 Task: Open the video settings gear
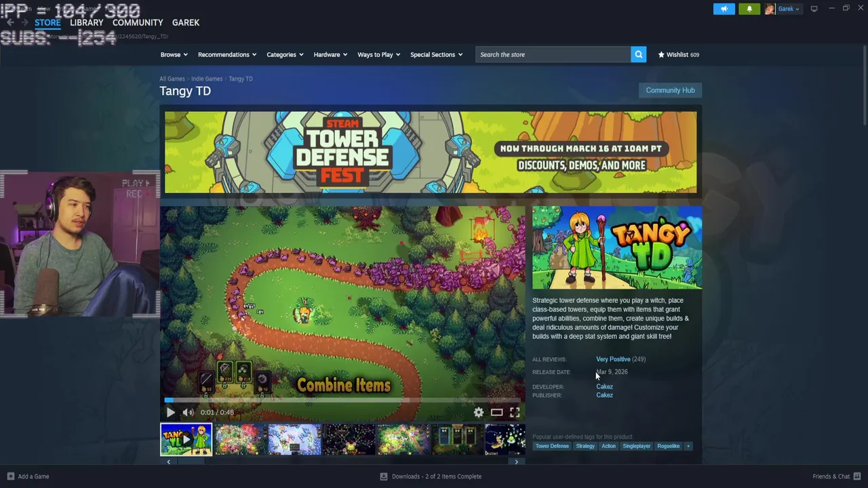coord(479,412)
